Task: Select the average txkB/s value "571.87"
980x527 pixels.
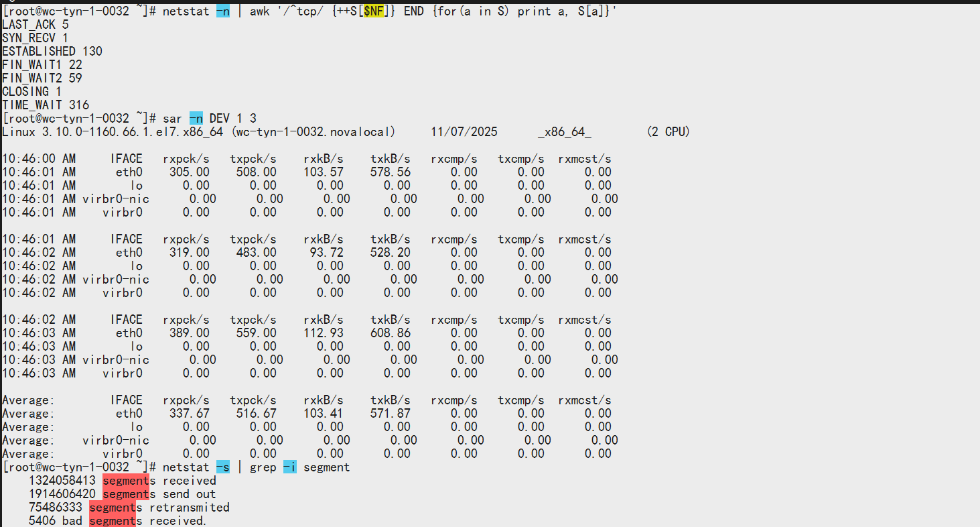Action: pos(391,414)
